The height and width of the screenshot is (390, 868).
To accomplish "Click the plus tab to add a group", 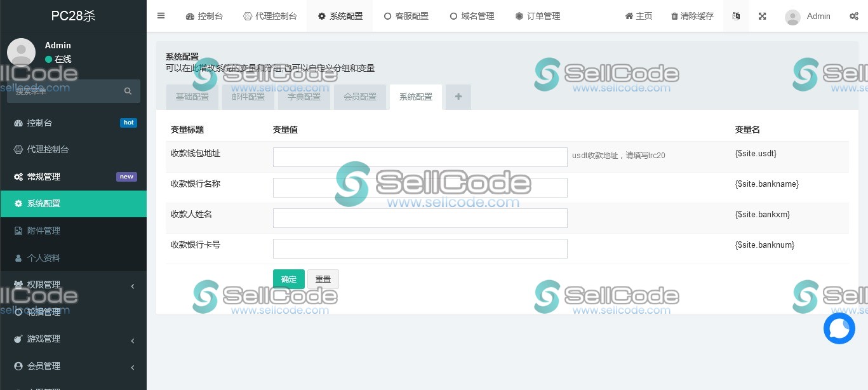I will (x=458, y=97).
